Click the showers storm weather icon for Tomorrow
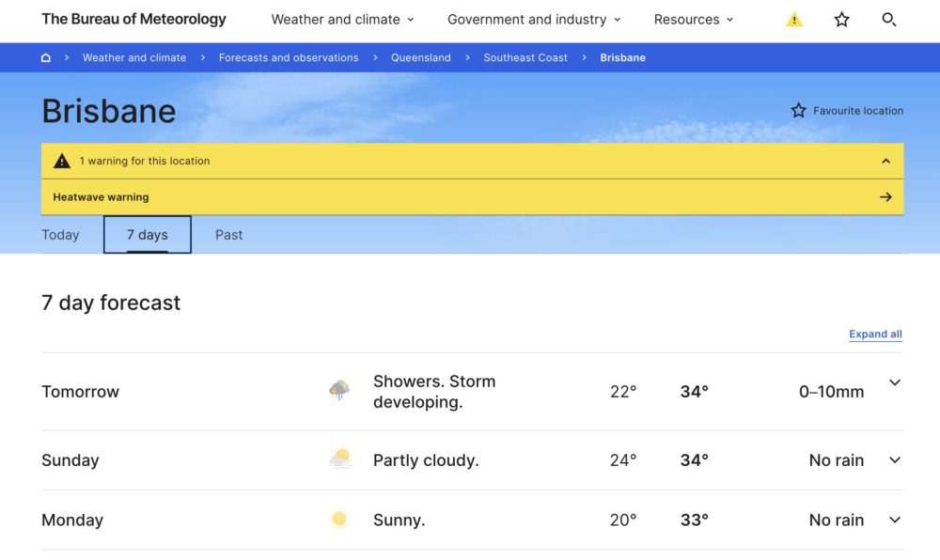 (x=339, y=391)
